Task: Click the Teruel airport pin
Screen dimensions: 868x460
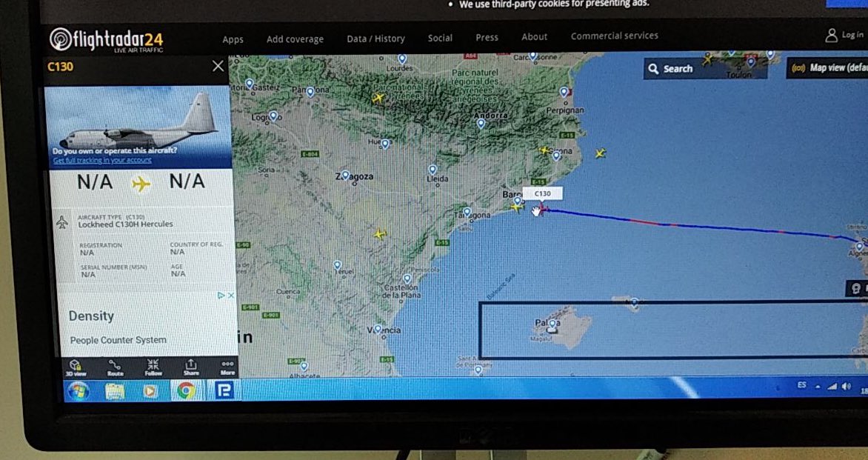Action: point(337,266)
